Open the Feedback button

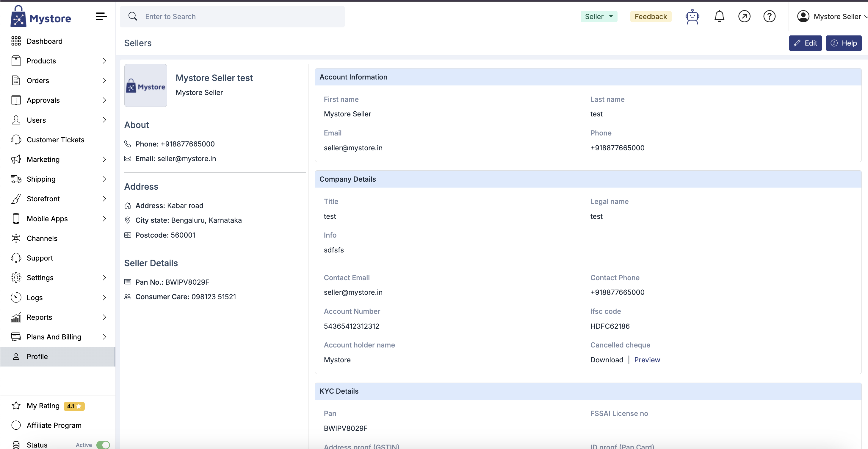tap(651, 17)
